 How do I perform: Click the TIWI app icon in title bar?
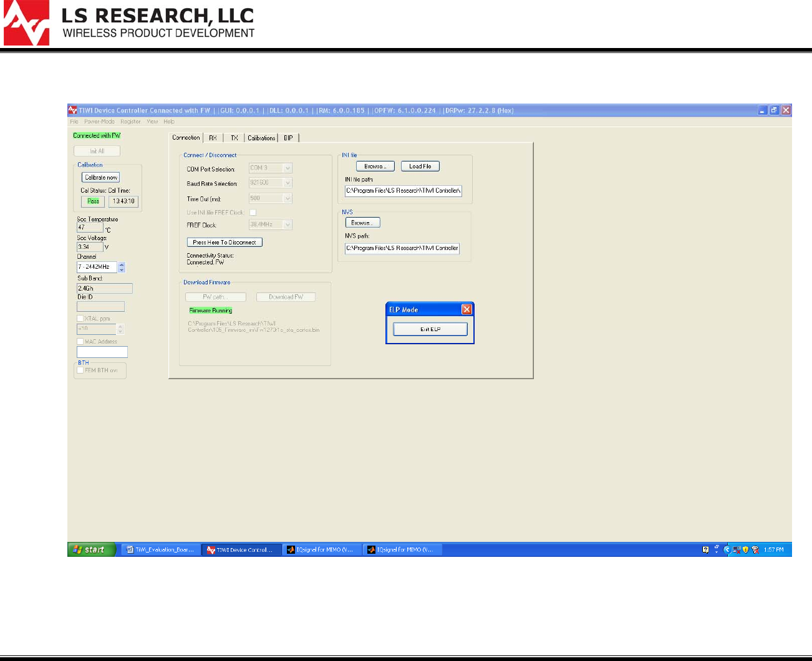click(x=72, y=110)
